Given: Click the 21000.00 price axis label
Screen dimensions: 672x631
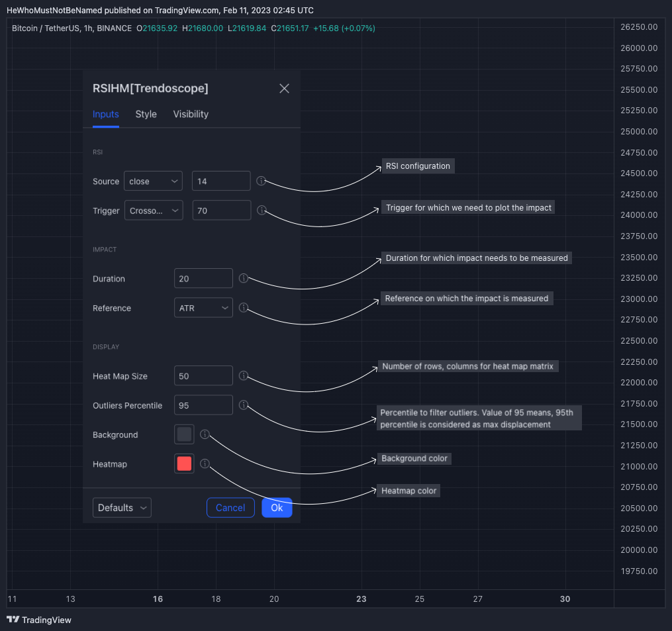Looking at the screenshot, I should pos(639,466).
